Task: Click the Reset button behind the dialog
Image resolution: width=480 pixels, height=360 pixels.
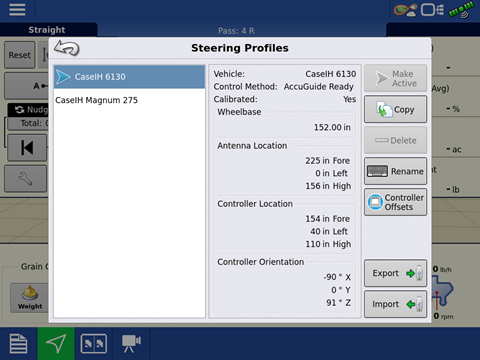Action: pyautogui.click(x=19, y=55)
